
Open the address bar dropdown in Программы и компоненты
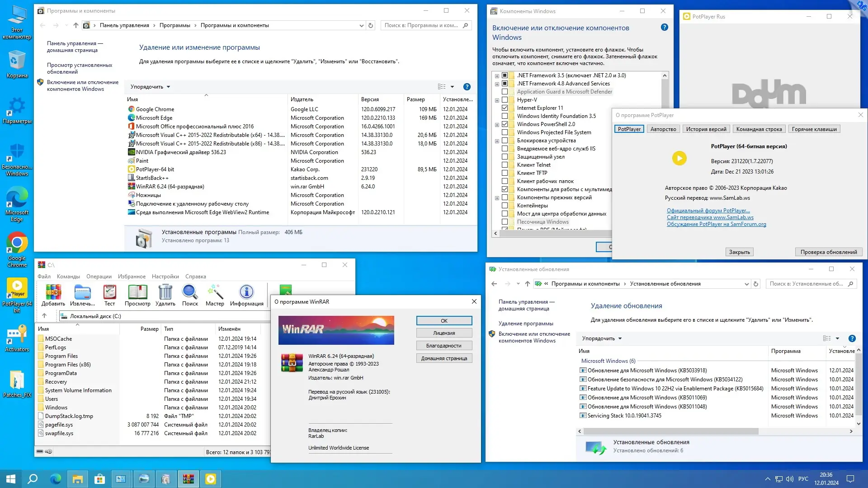coord(361,25)
